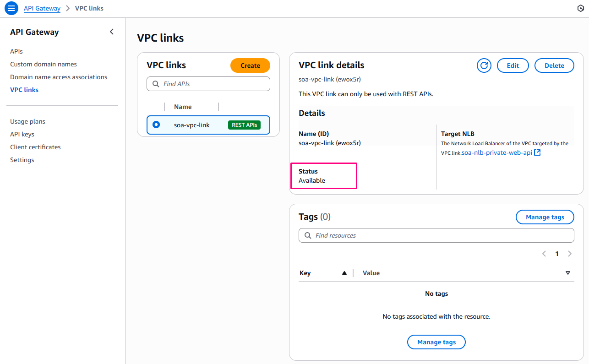
Task: Open the hamburger navigation menu
Action: [12, 8]
